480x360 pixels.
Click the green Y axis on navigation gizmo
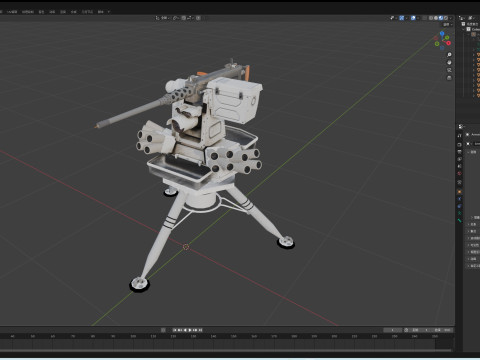[447, 38]
